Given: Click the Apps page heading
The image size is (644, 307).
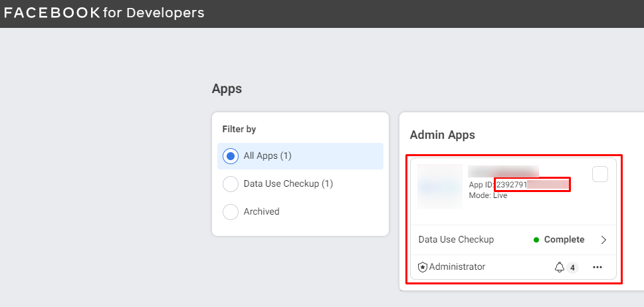Looking at the screenshot, I should click(227, 88).
